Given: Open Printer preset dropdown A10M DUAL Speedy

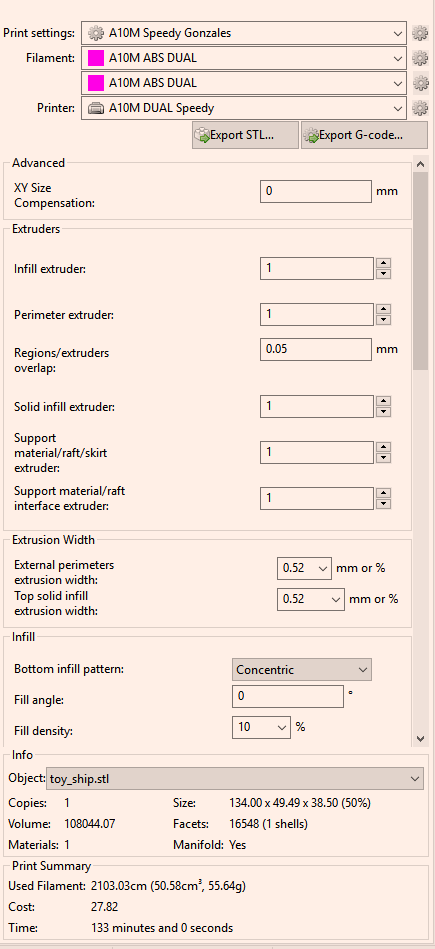Looking at the screenshot, I should coord(244,108).
